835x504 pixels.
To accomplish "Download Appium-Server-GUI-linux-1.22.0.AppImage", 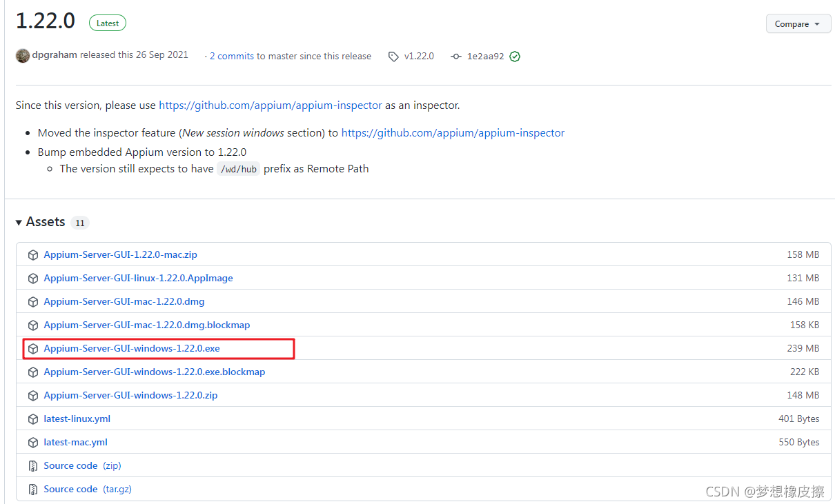I will pos(139,278).
